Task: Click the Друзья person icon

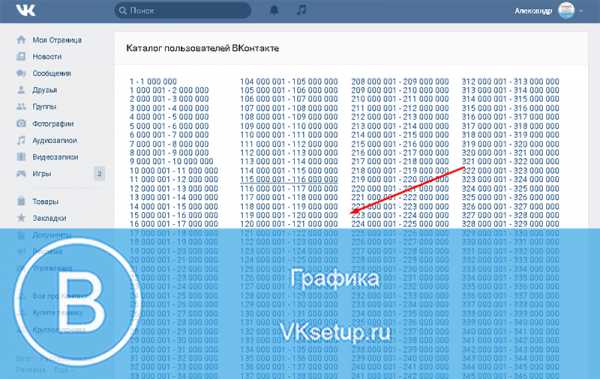Action: tap(21, 90)
